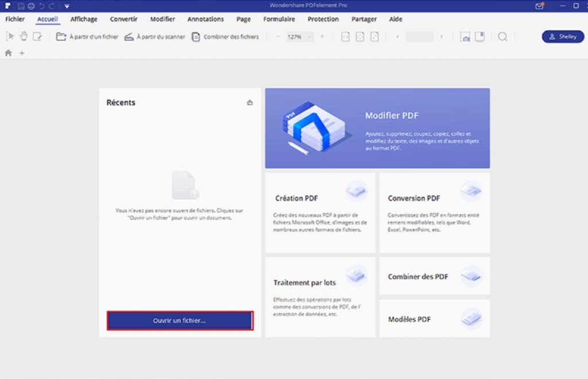
Task: Open document search with the magnifier icon
Action: click(502, 37)
